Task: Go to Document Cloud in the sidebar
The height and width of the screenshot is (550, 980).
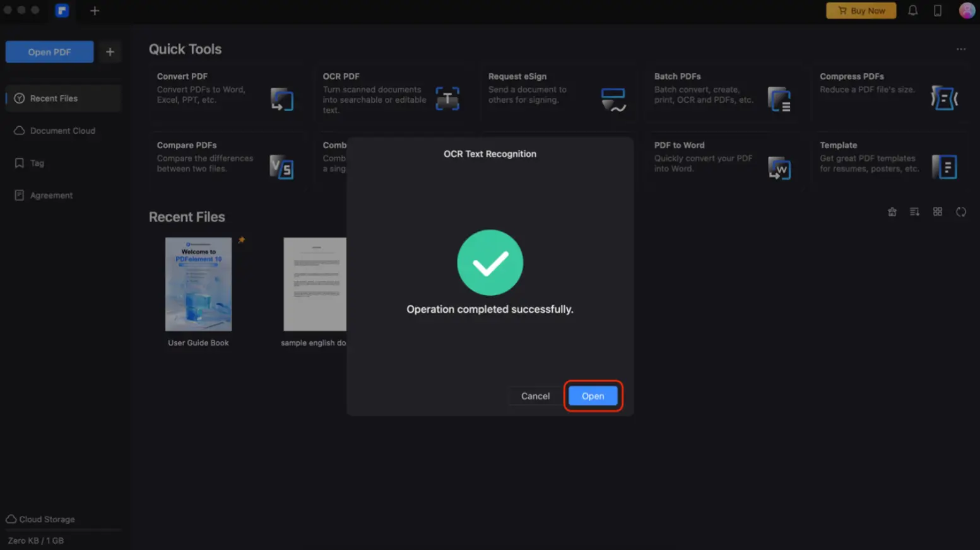Action: (x=62, y=131)
